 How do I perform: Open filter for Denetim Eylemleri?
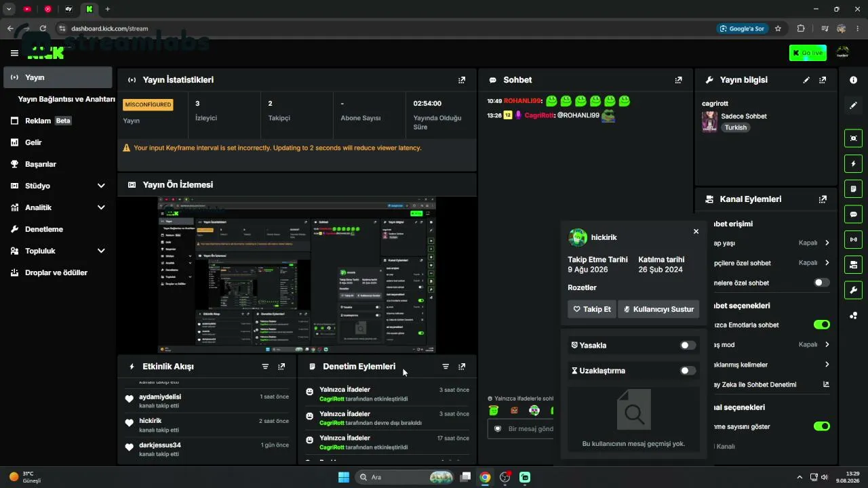[x=446, y=367]
